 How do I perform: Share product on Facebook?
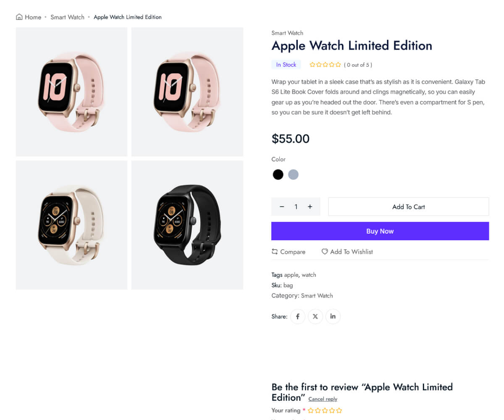(298, 316)
